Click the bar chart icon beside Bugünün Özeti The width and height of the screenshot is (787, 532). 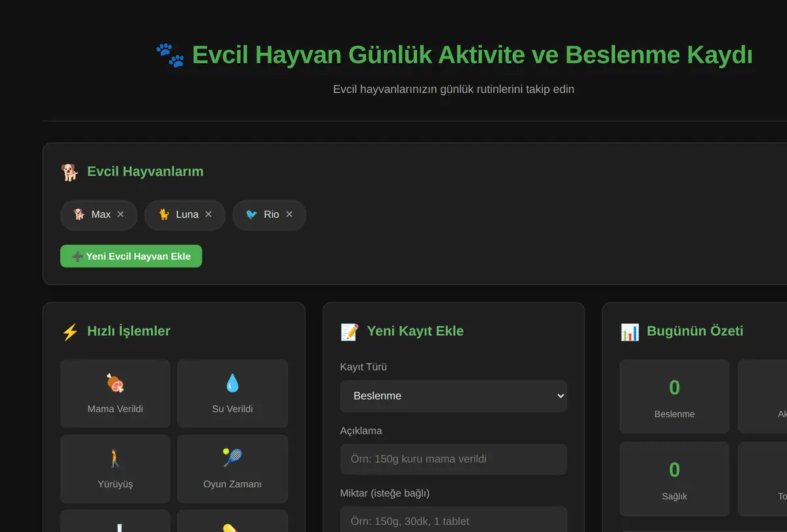coord(630,332)
